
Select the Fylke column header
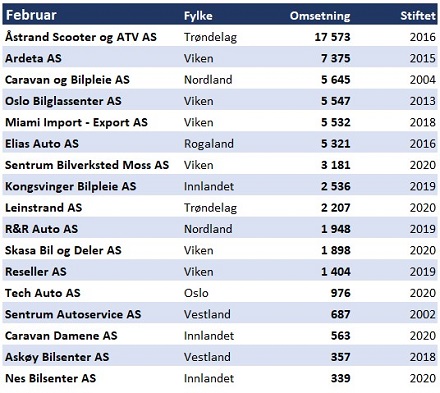[x=198, y=16]
